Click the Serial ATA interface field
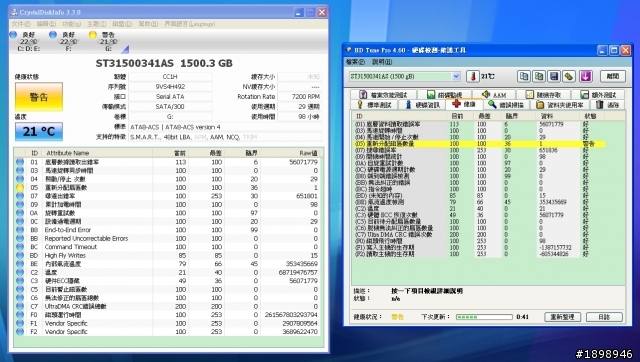 170,97
